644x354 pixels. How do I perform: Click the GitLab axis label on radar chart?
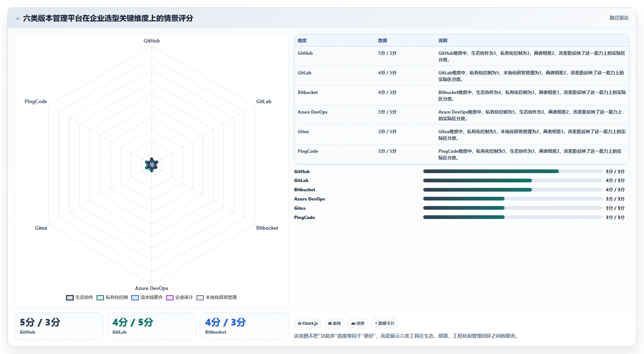[264, 101]
